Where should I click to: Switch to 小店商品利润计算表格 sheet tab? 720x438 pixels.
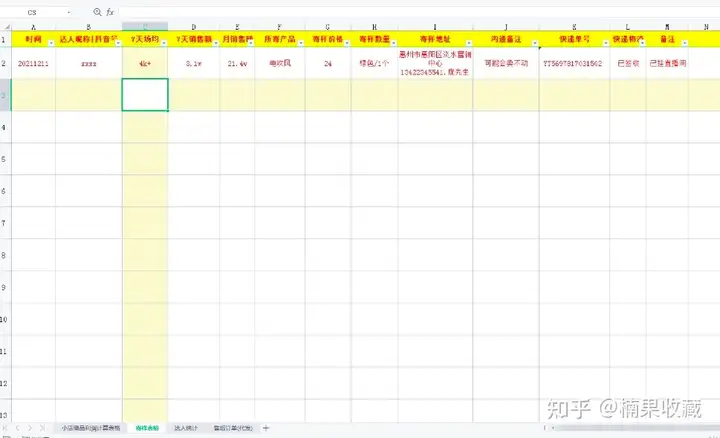(91, 428)
